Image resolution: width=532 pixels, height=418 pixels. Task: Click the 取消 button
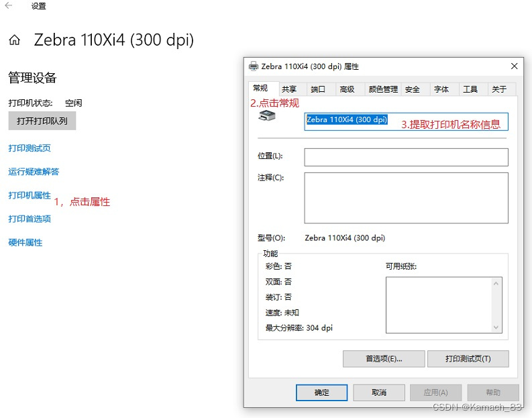pyautogui.click(x=379, y=393)
